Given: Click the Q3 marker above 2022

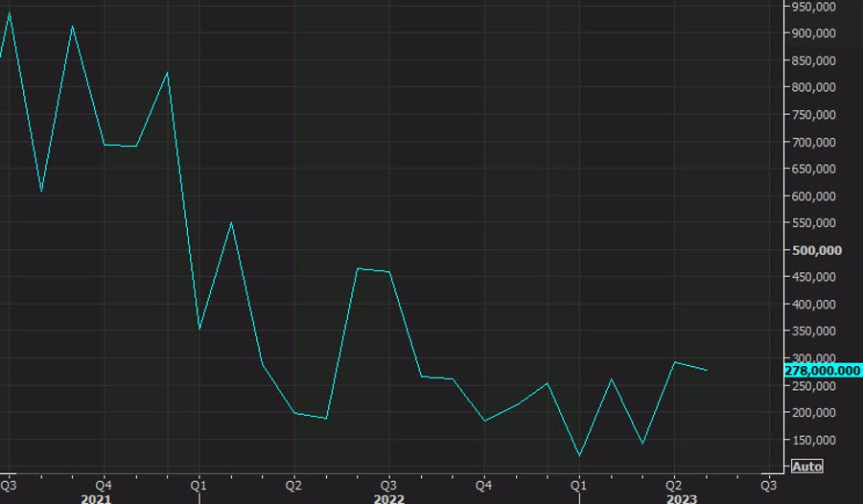Looking at the screenshot, I should tap(388, 484).
